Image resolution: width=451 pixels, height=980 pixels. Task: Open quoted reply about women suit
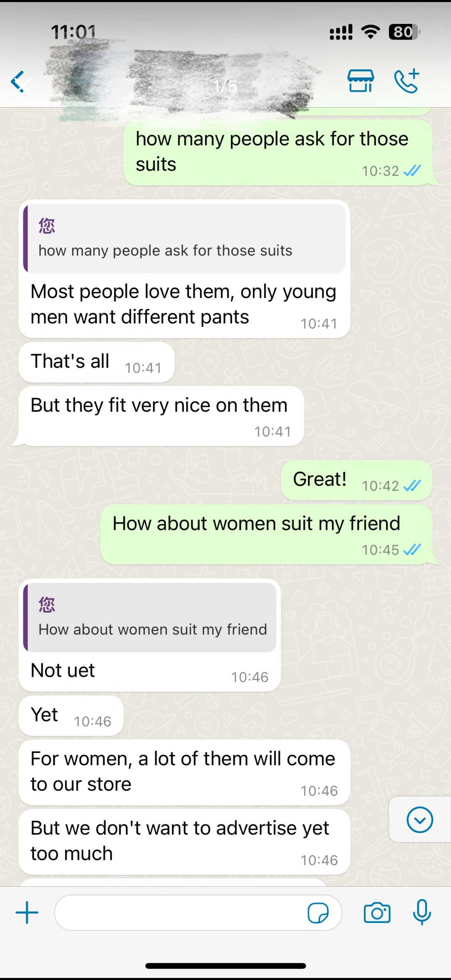coord(150,617)
